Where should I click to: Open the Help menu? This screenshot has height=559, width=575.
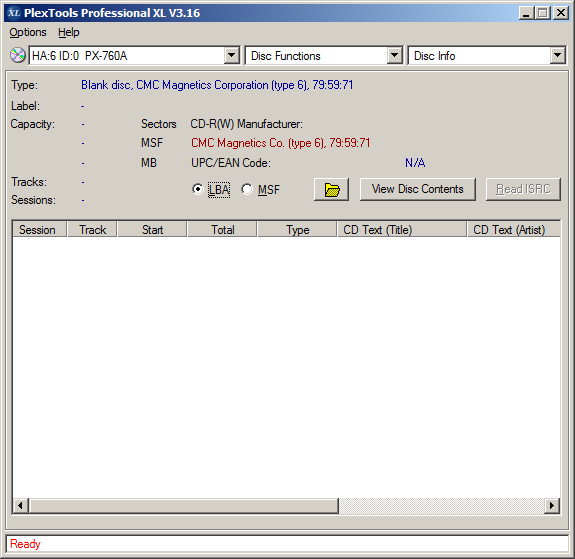[x=69, y=32]
